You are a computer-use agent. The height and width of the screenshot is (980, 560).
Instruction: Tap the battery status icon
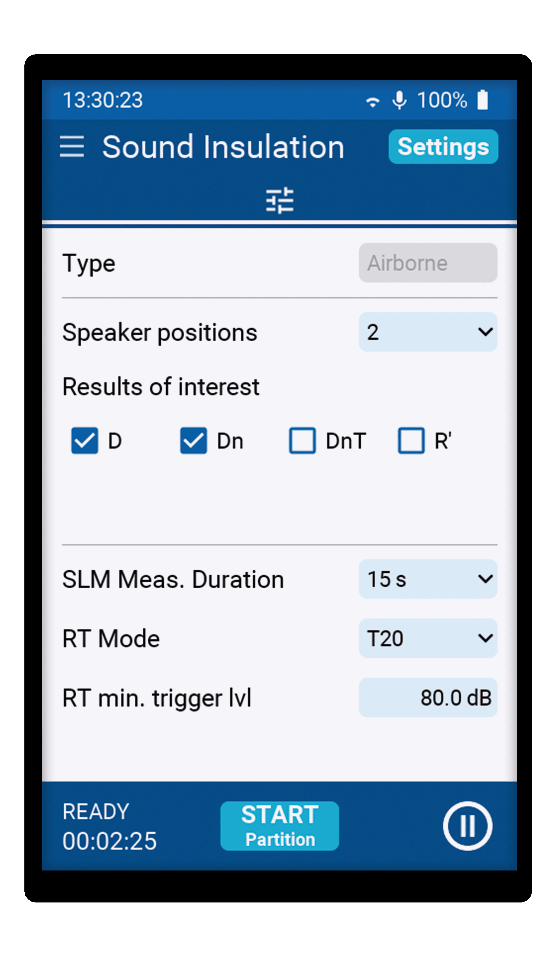482,100
